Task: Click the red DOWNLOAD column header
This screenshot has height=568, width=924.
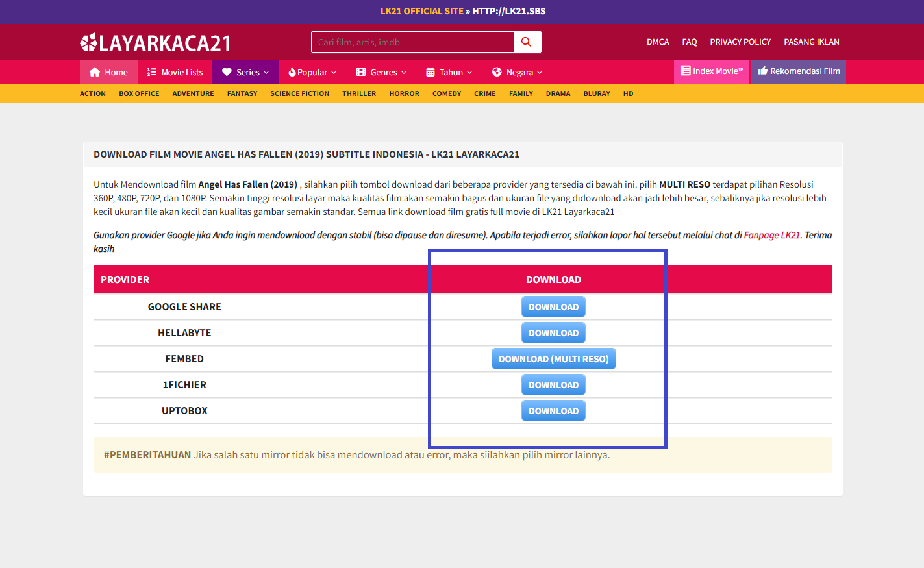Action: (553, 280)
